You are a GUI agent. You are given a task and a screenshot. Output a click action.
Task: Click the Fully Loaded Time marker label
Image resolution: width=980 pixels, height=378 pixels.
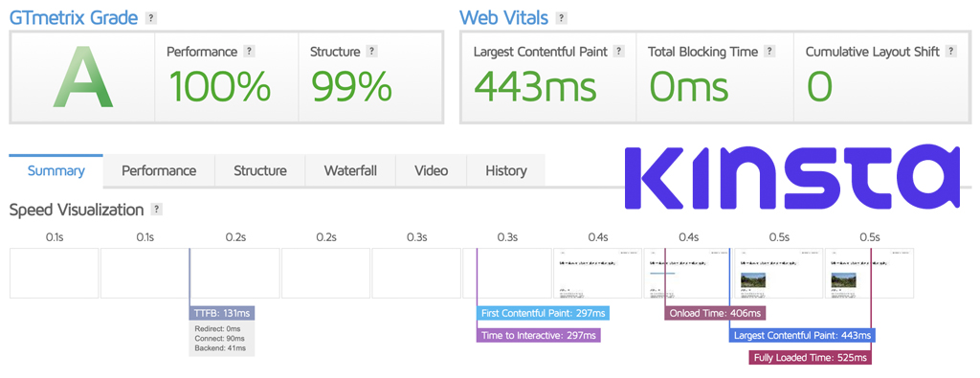click(x=810, y=357)
